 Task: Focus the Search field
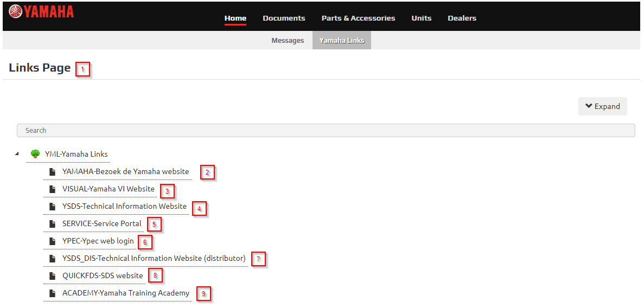point(326,130)
